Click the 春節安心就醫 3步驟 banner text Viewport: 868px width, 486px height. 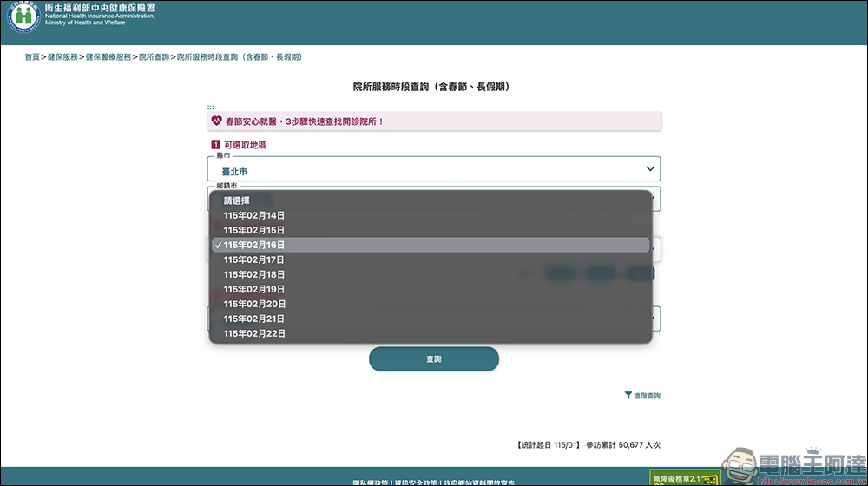305,121
